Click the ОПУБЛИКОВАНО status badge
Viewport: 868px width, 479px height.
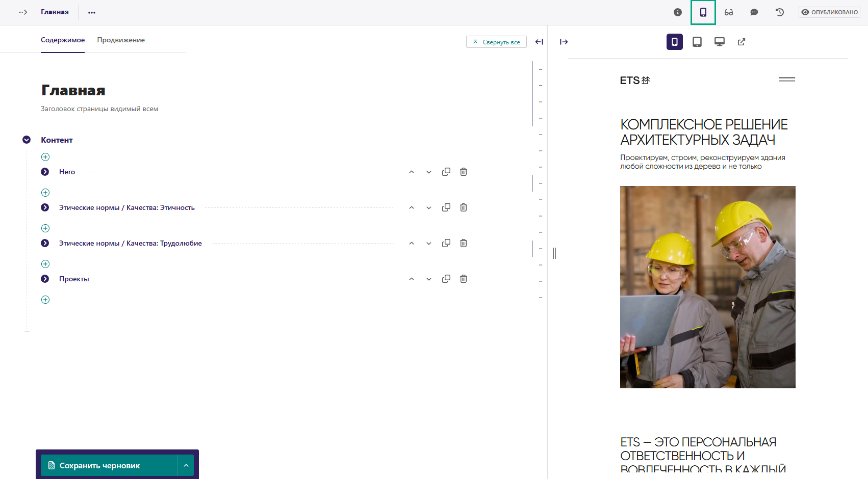[x=830, y=12]
